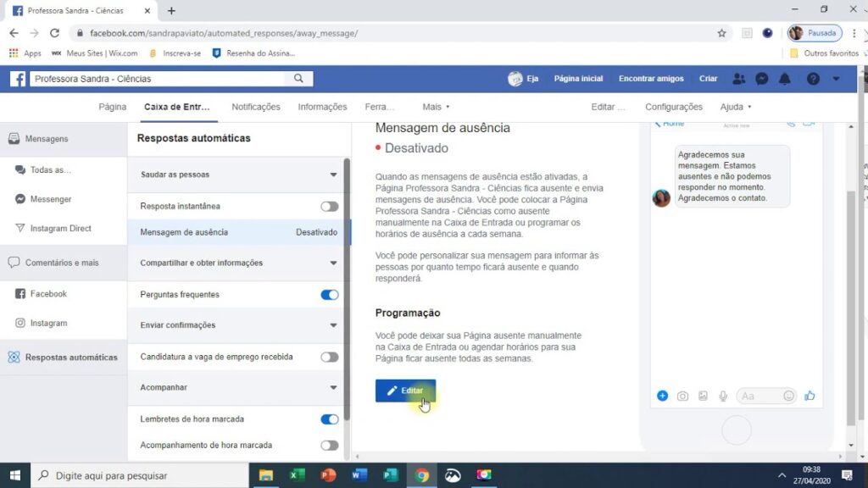Reload the page in Chrome
868x488 pixels.
pyautogui.click(x=54, y=33)
